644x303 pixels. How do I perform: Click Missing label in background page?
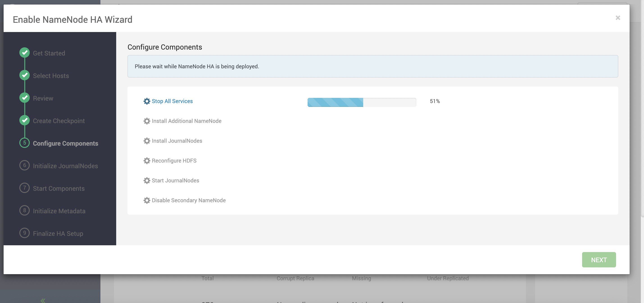point(361,278)
